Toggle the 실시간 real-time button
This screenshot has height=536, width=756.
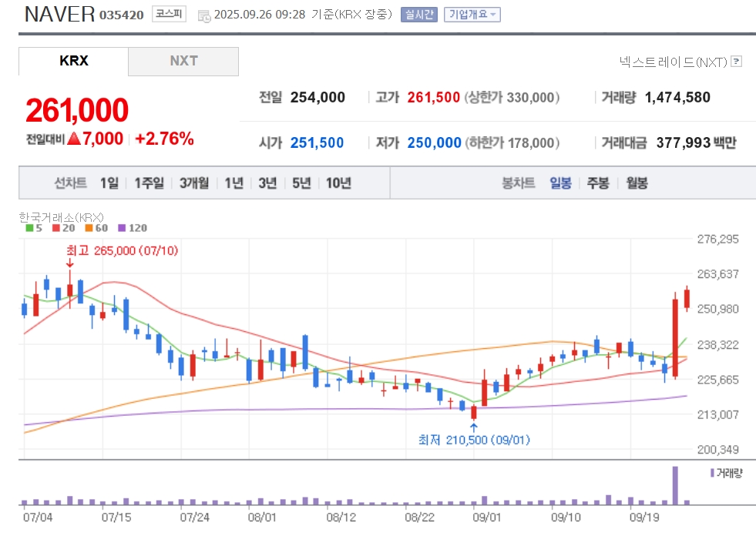click(x=419, y=15)
